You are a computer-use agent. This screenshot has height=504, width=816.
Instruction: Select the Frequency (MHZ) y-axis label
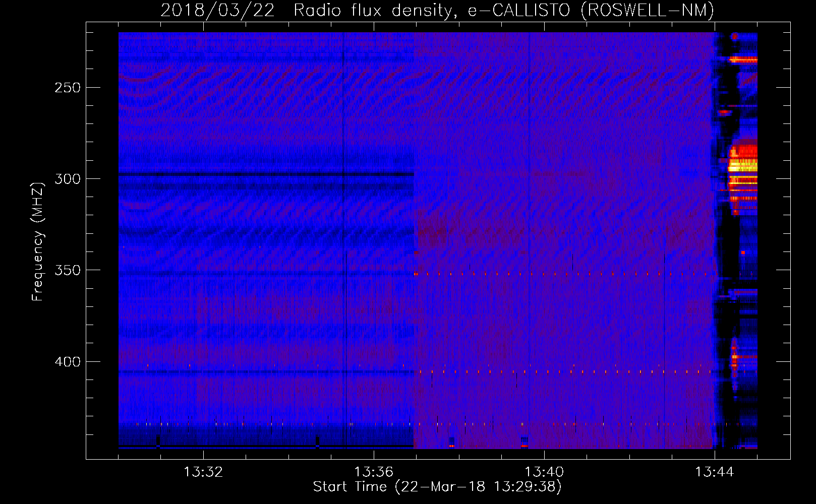[38, 242]
